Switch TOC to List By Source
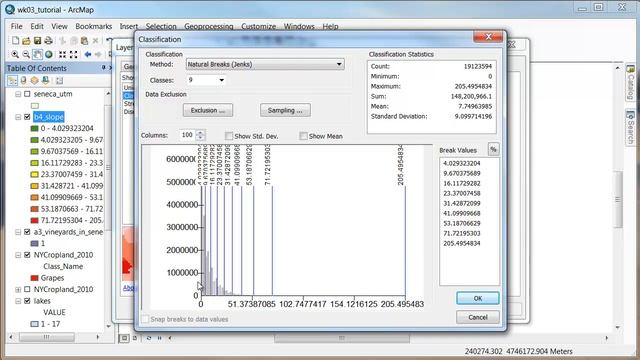The height and width of the screenshot is (360, 640). 24,80
